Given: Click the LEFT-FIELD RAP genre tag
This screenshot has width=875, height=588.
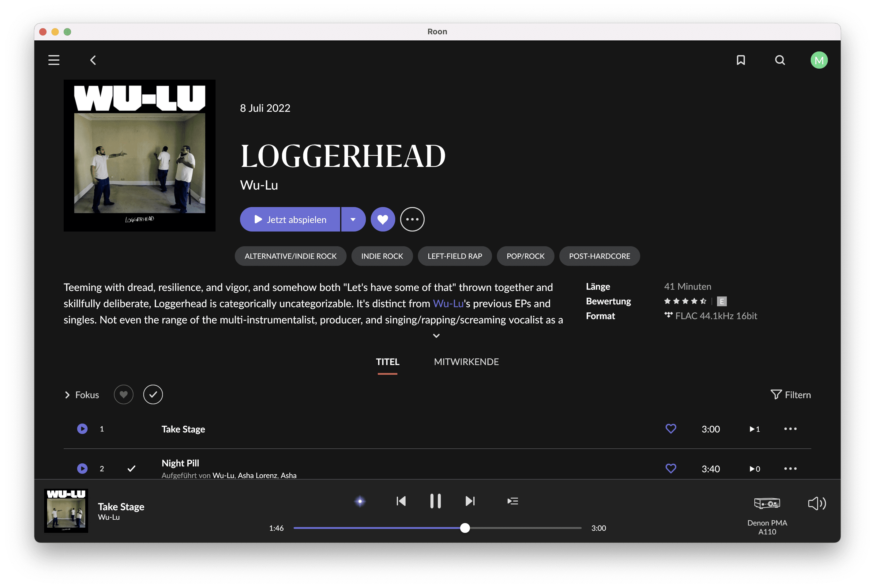Looking at the screenshot, I should click(454, 256).
